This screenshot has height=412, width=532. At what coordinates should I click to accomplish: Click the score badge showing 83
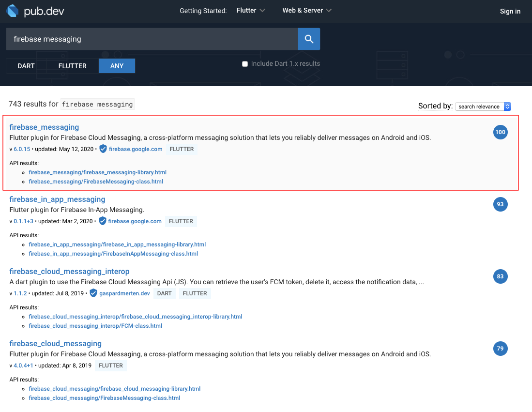coord(500,276)
